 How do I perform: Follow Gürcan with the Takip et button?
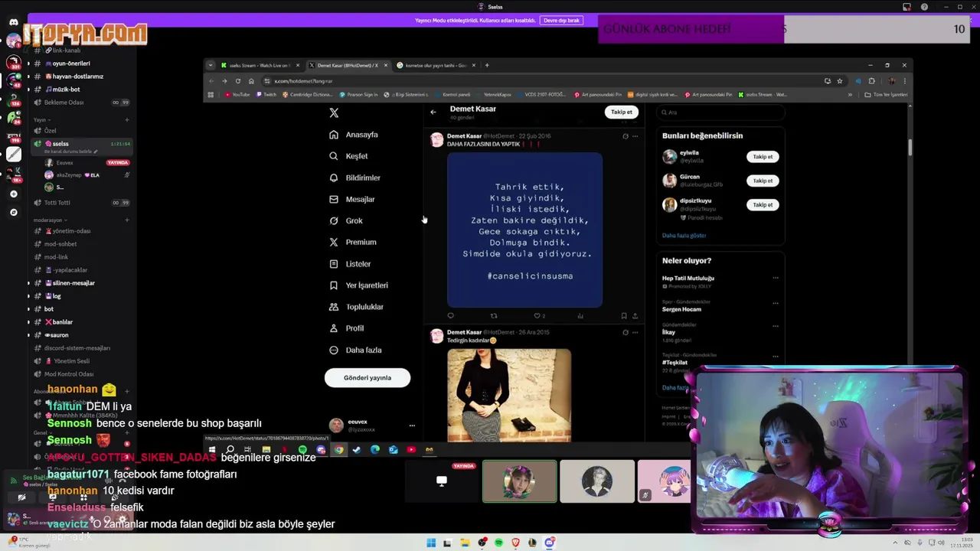click(763, 181)
